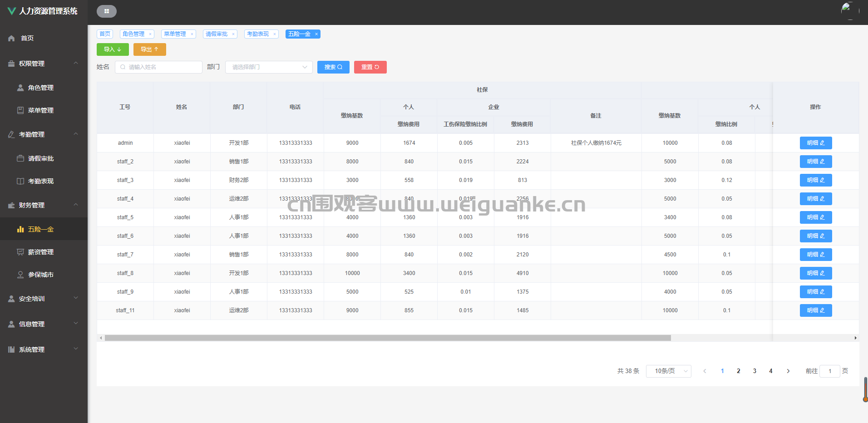
Task: Click the 4910 enterprise fee cell
Action: coord(523,273)
